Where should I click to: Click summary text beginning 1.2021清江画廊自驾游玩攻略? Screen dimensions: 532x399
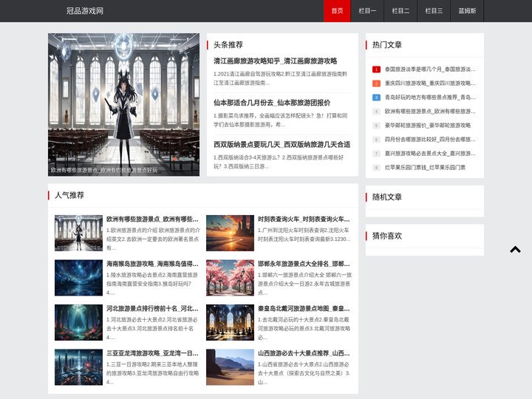point(280,78)
